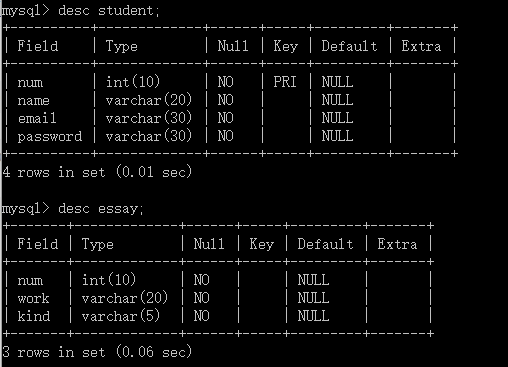Select the PRI key value in student table
This screenshot has height=367, width=508.
click(x=285, y=82)
